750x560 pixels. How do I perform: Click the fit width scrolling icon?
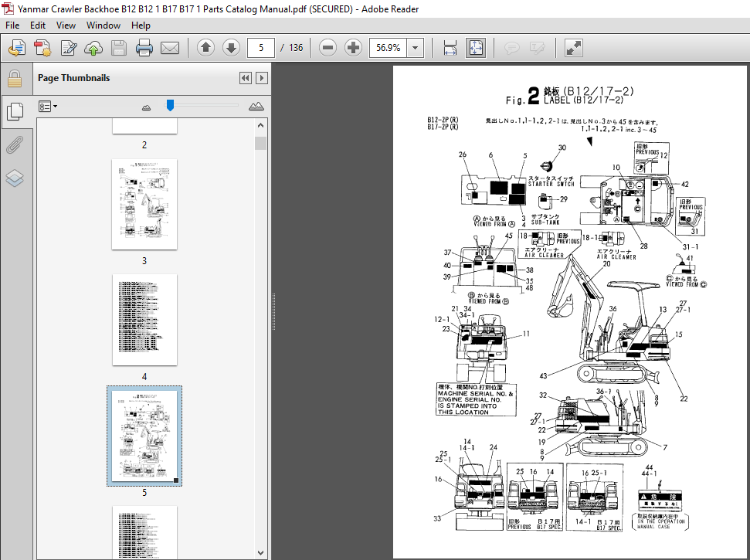coord(450,48)
